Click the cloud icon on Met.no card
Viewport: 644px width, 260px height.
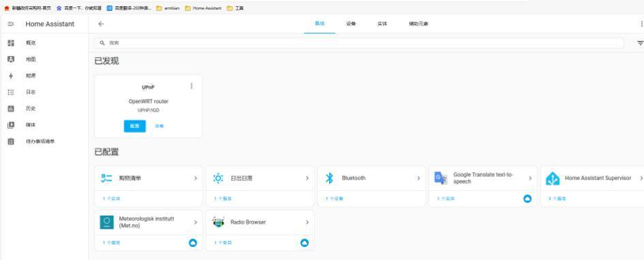(x=193, y=243)
